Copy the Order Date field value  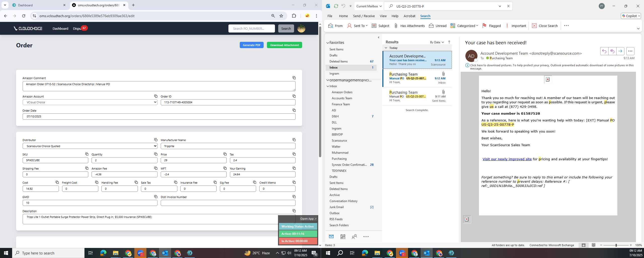click(294, 110)
